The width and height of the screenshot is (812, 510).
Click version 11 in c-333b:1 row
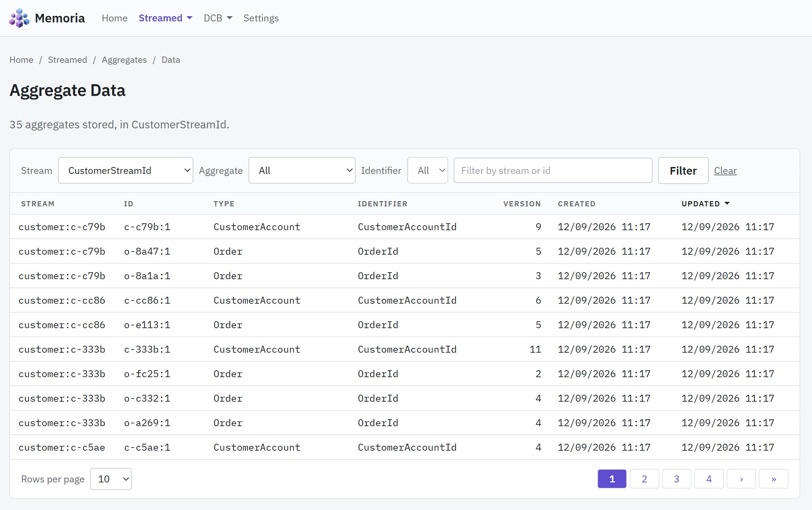535,349
